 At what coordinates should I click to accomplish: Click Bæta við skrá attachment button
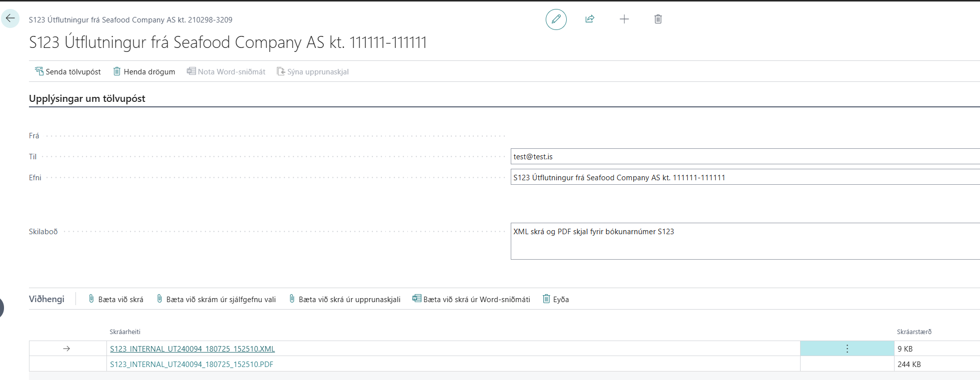point(116,300)
